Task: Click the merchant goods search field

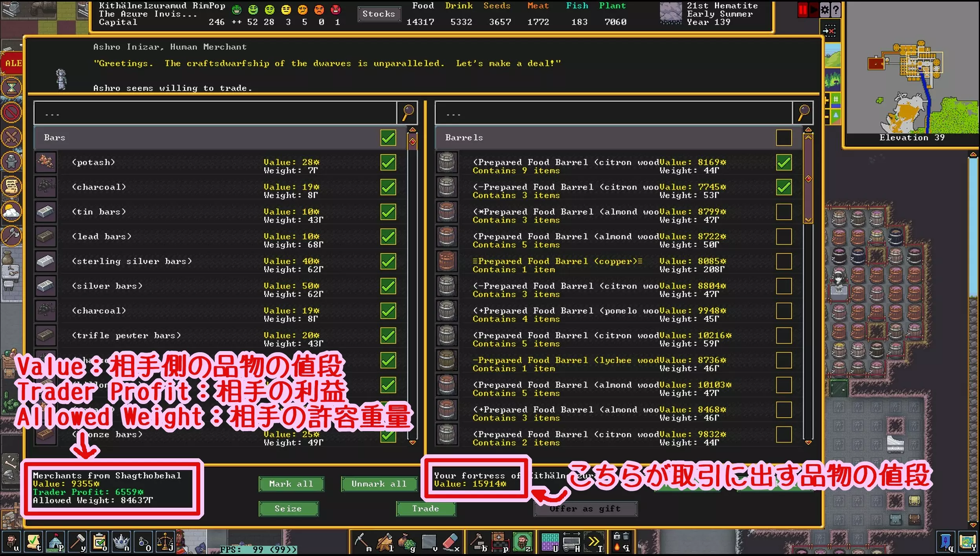Action: (x=215, y=114)
